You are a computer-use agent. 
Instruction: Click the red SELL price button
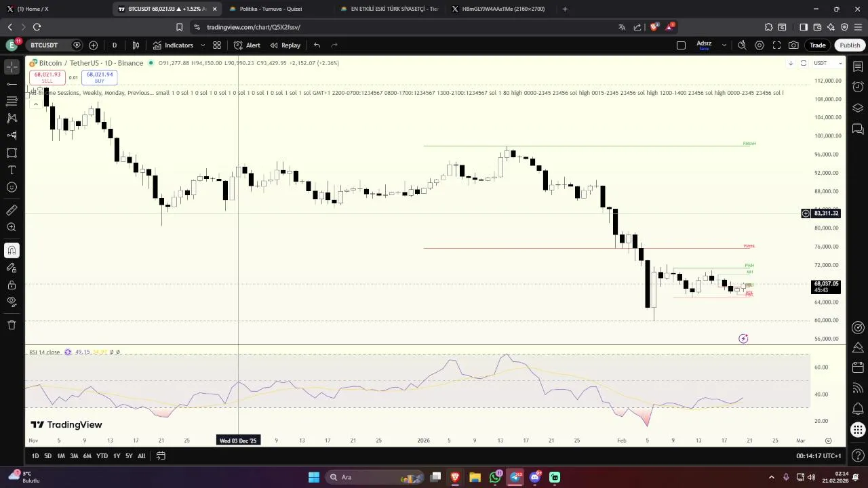point(47,77)
